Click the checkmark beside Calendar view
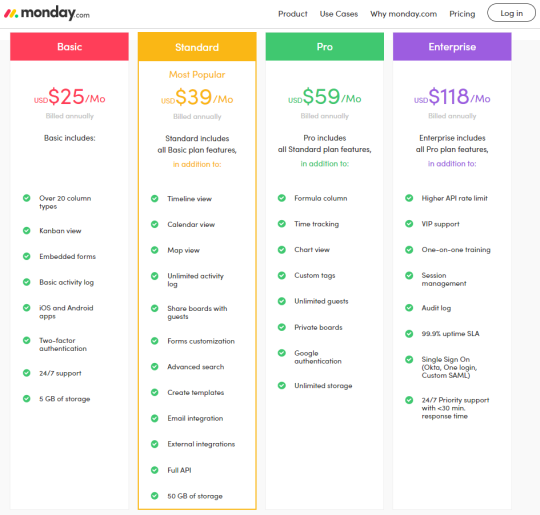Viewport: 540px width, 515px height. [x=155, y=224]
